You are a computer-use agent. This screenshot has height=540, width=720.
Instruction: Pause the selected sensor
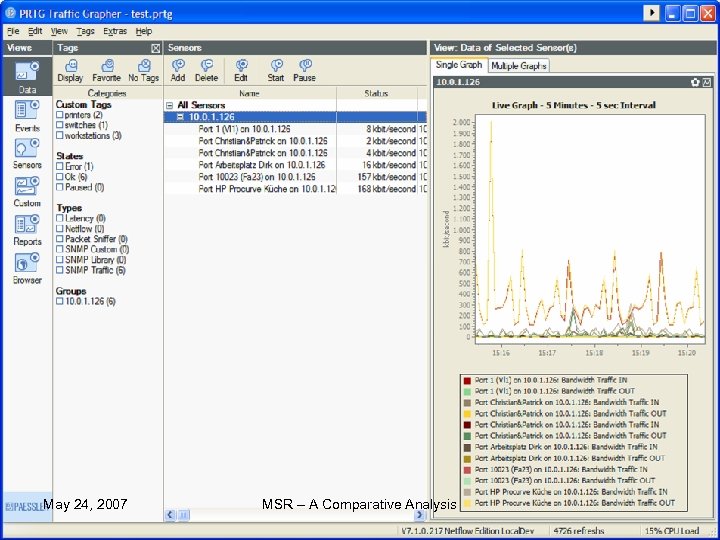(x=304, y=71)
